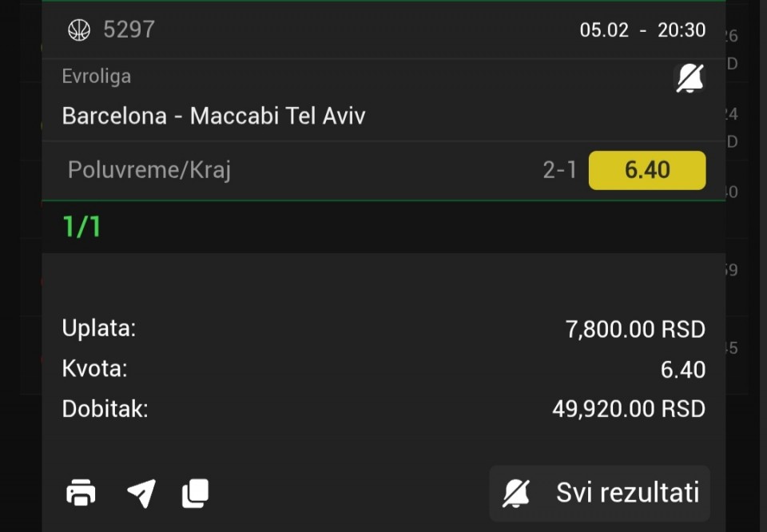Copy the ticket using the duplicate icon
This screenshot has height=532, width=767.
click(x=196, y=493)
